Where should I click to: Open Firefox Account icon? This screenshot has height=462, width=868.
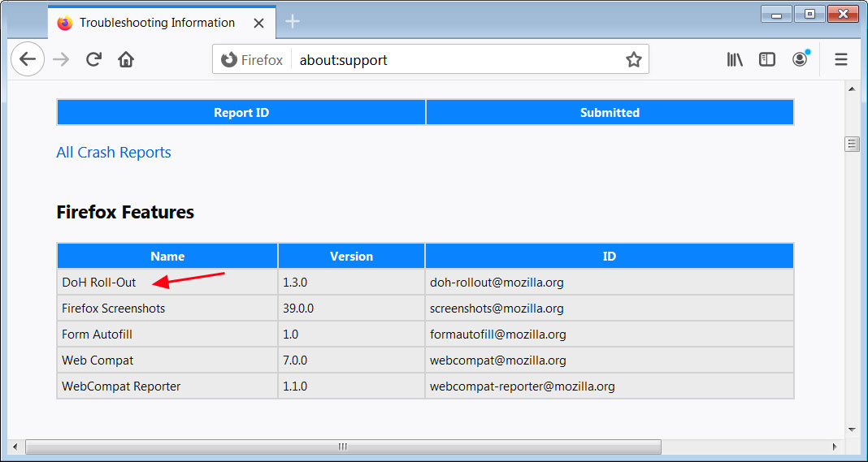800,60
